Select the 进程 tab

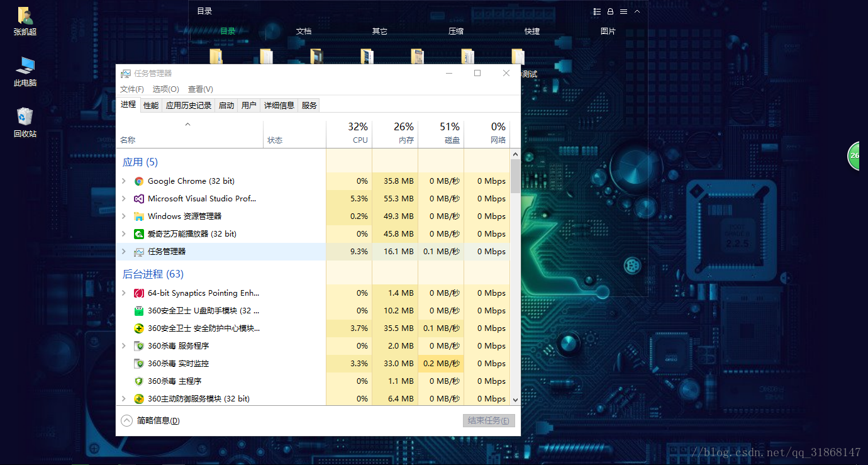[128, 104]
